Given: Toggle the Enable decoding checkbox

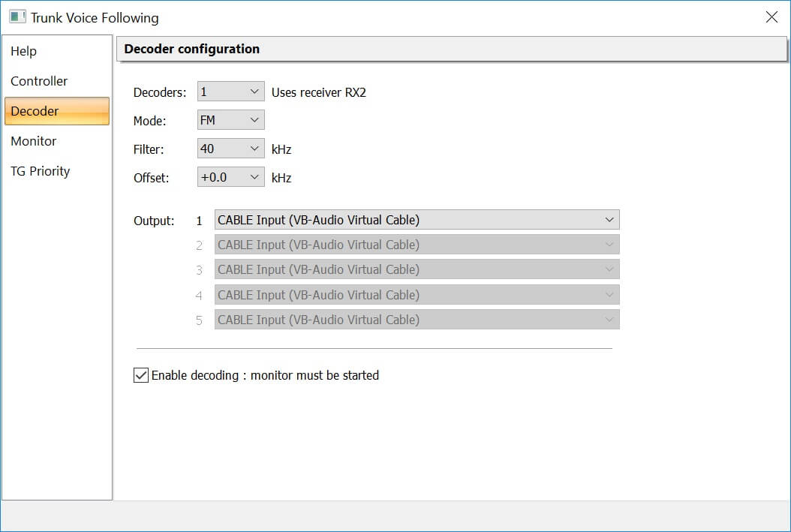Looking at the screenshot, I should point(141,375).
